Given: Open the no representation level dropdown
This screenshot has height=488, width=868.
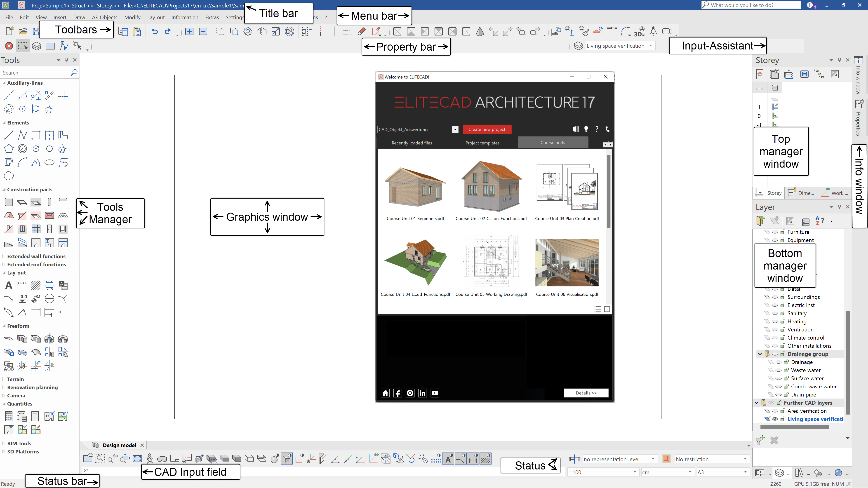Looking at the screenshot, I should 653,459.
